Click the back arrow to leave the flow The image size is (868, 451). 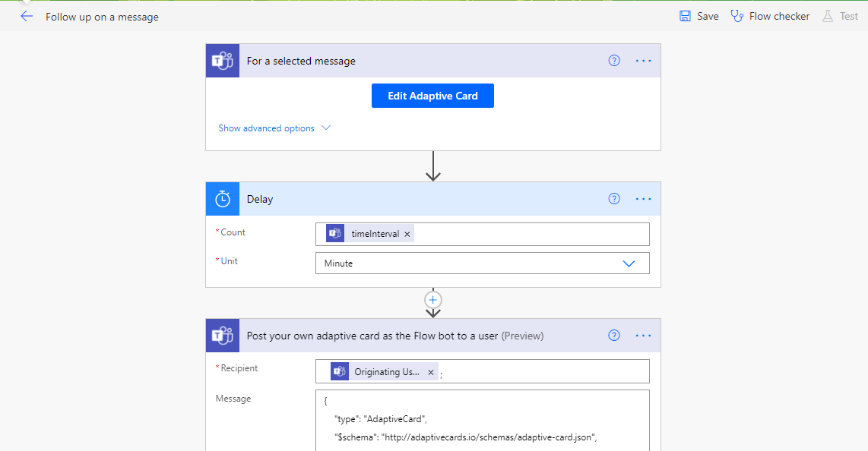click(x=27, y=14)
